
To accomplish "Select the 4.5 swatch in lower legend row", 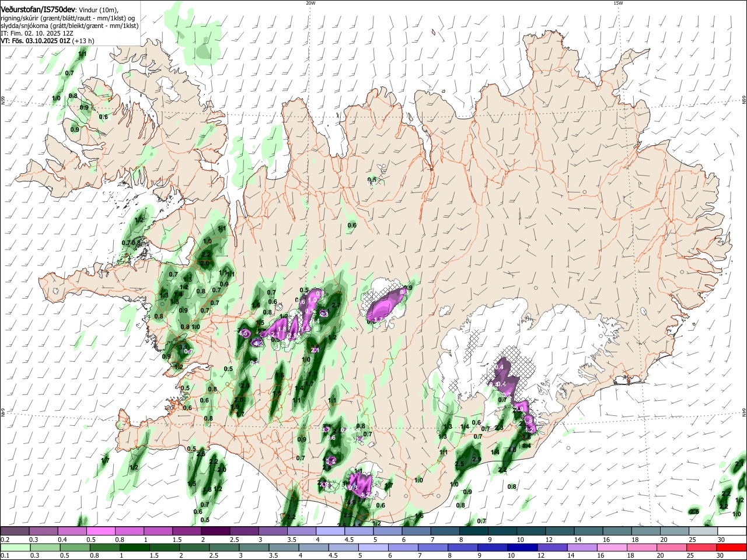I will click(344, 547).
